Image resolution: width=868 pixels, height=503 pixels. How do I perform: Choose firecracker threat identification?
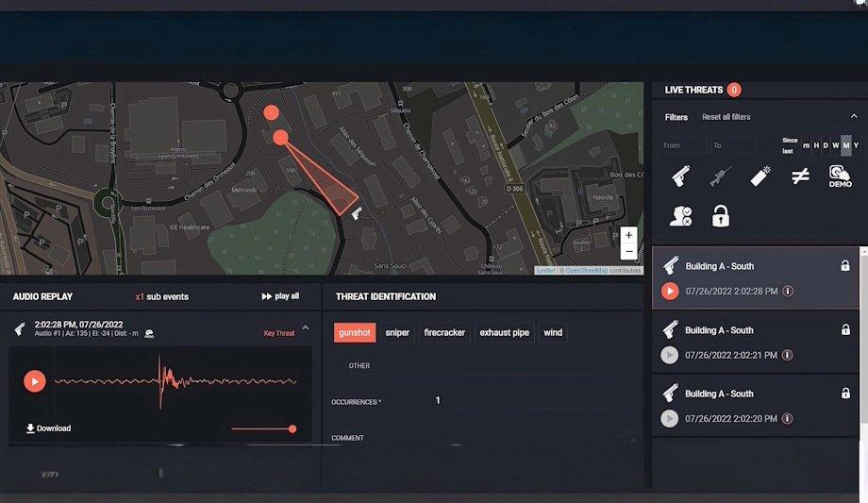pyautogui.click(x=444, y=332)
